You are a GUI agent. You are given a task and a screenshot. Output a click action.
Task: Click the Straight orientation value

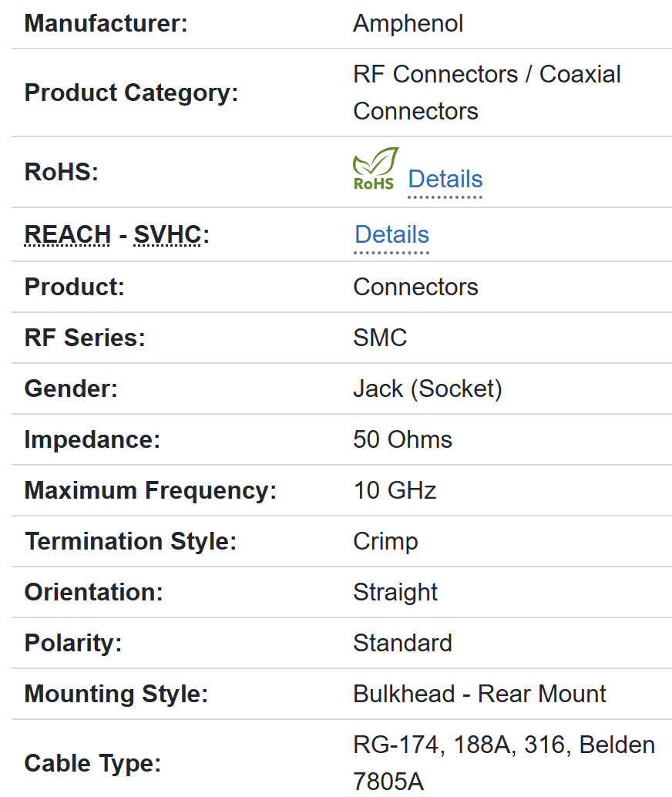click(x=395, y=592)
